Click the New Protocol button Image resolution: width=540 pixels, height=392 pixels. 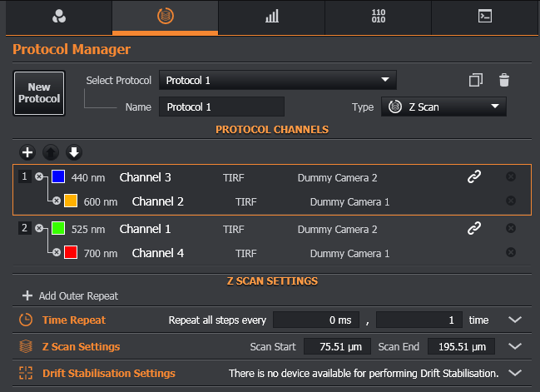39,93
